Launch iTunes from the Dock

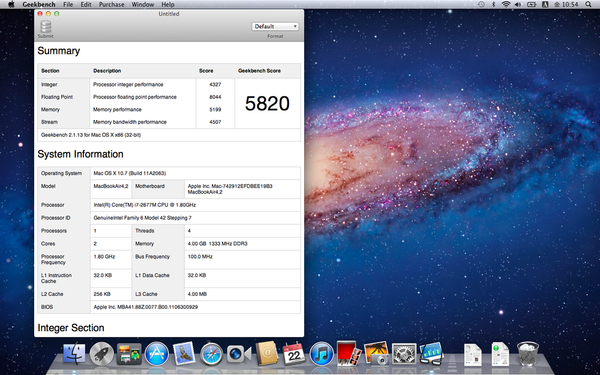click(x=321, y=354)
